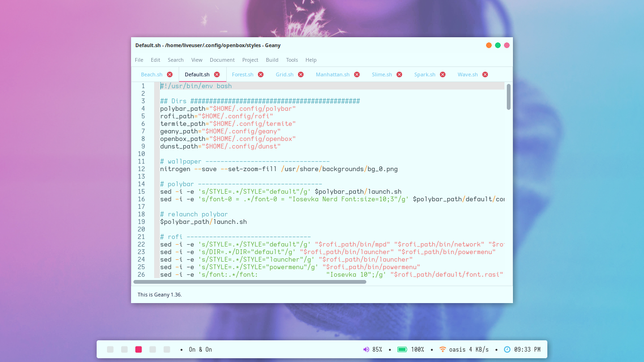The image size is (644, 362).
Task: Click the pink window control button
Action: [507, 45]
